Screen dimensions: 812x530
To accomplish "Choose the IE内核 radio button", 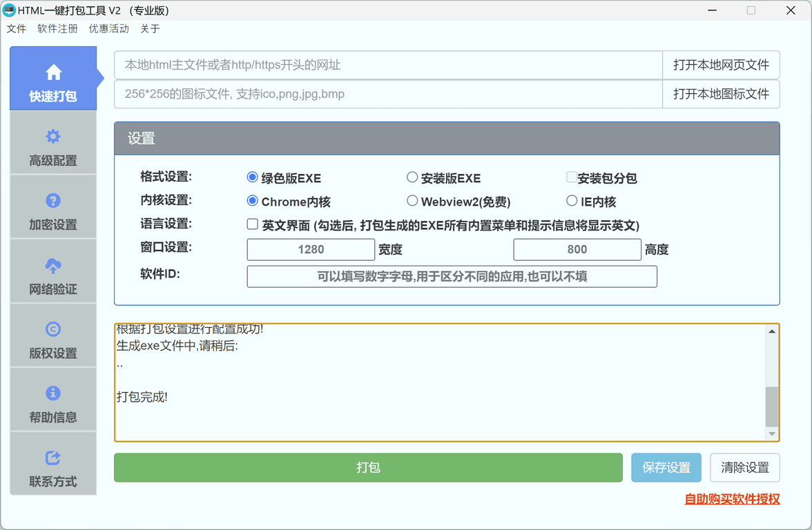I will click(572, 201).
